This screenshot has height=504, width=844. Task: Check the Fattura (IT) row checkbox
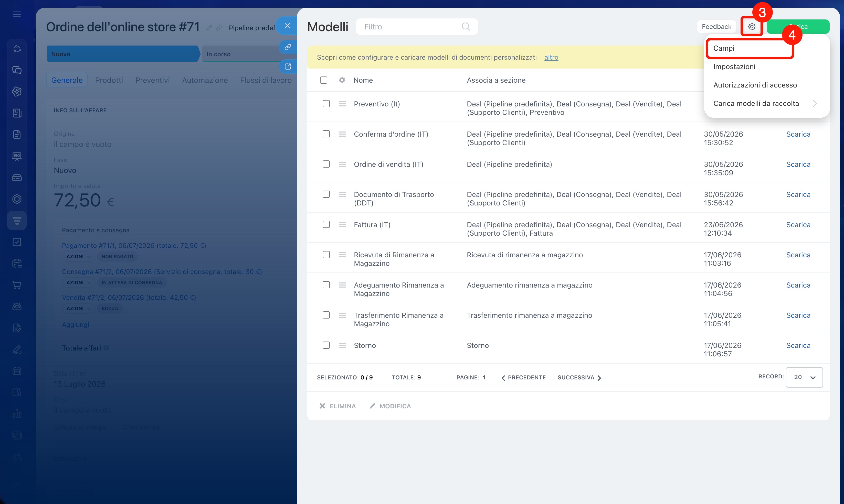tap(326, 224)
